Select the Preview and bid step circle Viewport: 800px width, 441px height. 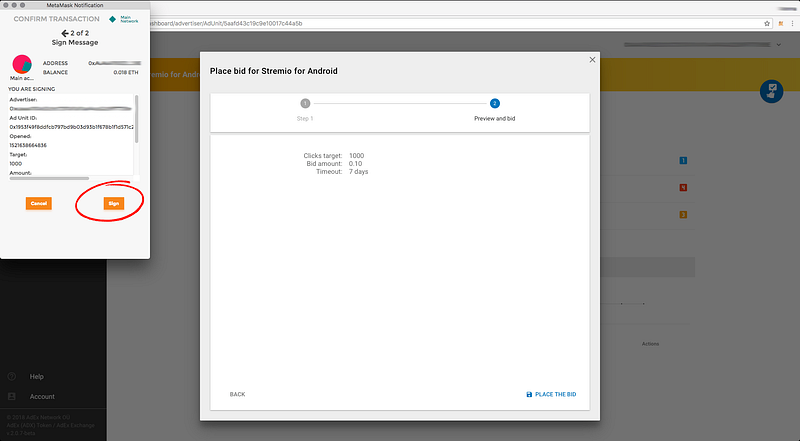pos(494,104)
